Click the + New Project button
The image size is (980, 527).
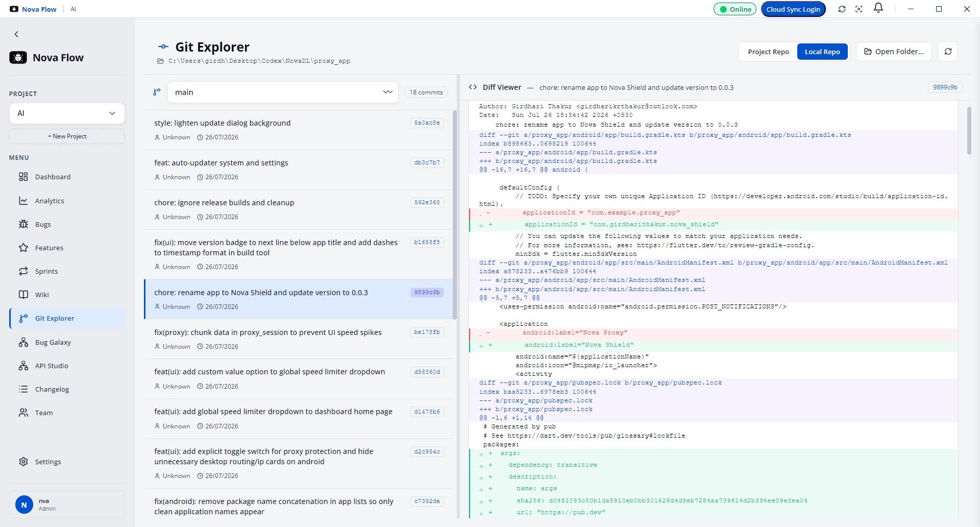(x=67, y=136)
